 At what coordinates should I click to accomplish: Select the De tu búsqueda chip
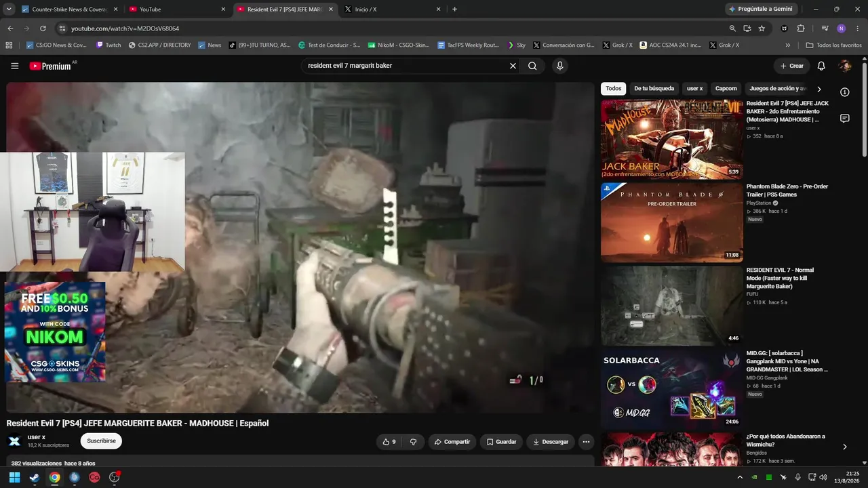pyautogui.click(x=654, y=89)
